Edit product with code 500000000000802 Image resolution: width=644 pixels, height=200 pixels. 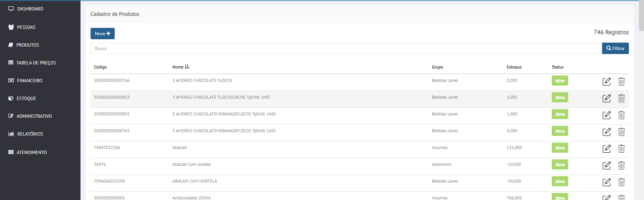tap(606, 115)
